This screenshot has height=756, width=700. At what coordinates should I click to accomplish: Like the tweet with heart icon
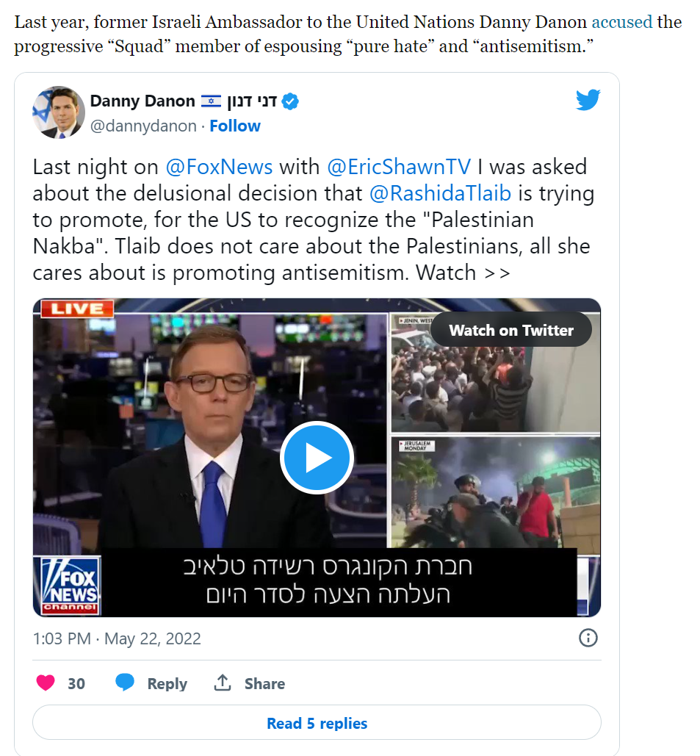coord(46,683)
